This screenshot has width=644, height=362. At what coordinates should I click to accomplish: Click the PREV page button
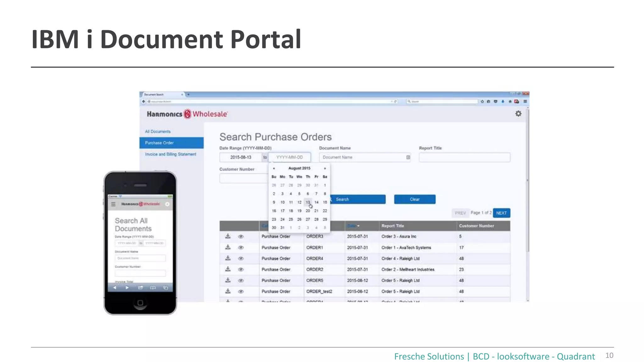[x=460, y=213]
